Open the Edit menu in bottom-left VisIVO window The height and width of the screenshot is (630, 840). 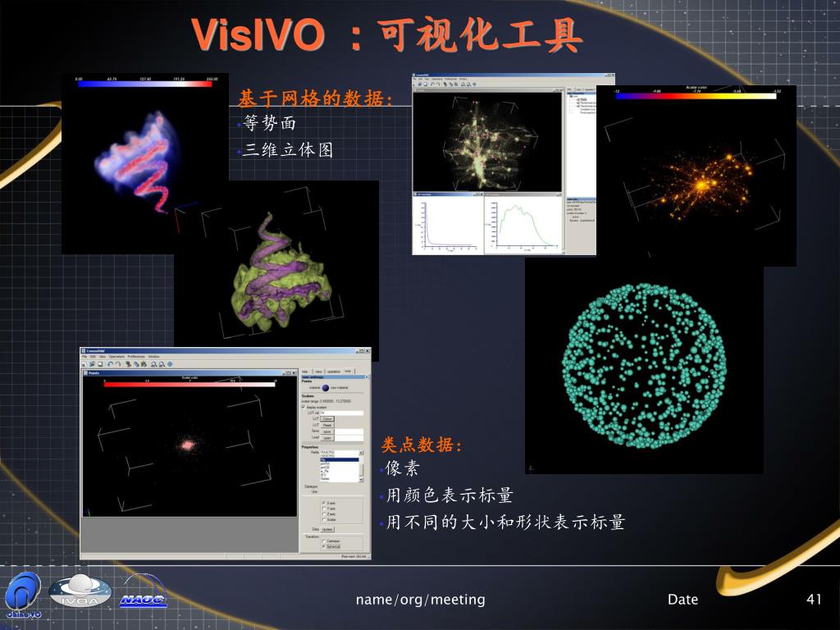pos(93,357)
